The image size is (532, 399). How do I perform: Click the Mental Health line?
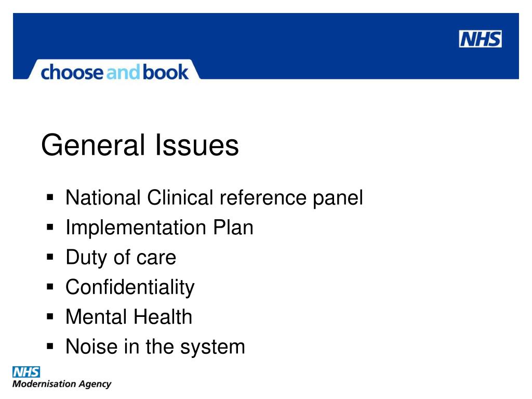pyautogui.click(x=129, y=317)
